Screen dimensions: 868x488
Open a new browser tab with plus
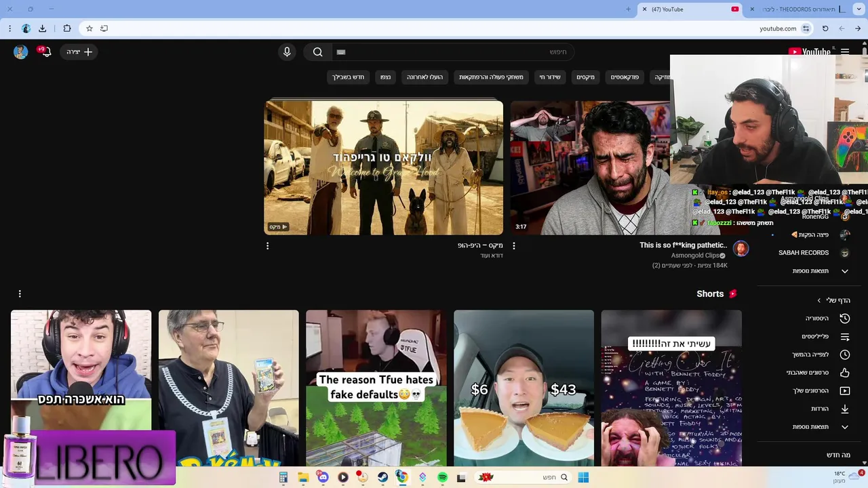[628, 9]
